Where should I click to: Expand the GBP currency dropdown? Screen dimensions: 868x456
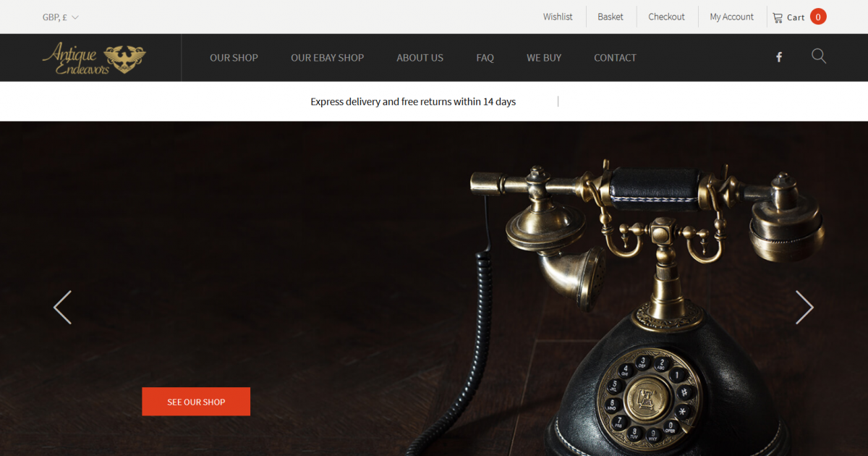point(61,17)
